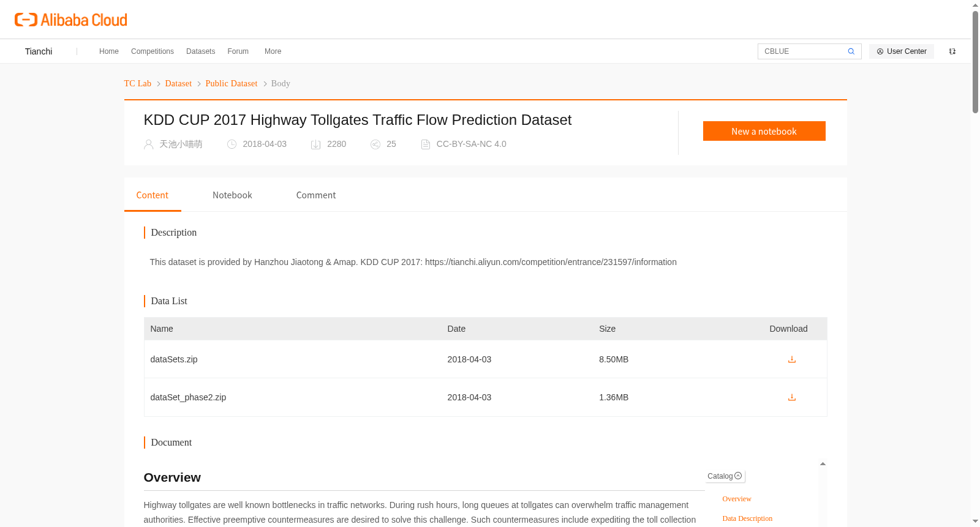Open the Competitions menu item
Screen dimensions: 980x527
pyautogui.click(x=153, y=51)
